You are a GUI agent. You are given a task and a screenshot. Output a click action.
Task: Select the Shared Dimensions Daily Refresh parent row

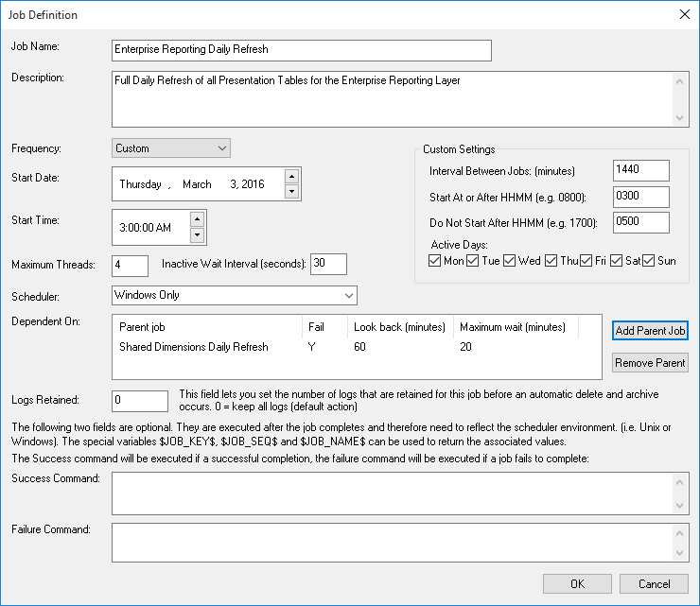coord(357,347)
